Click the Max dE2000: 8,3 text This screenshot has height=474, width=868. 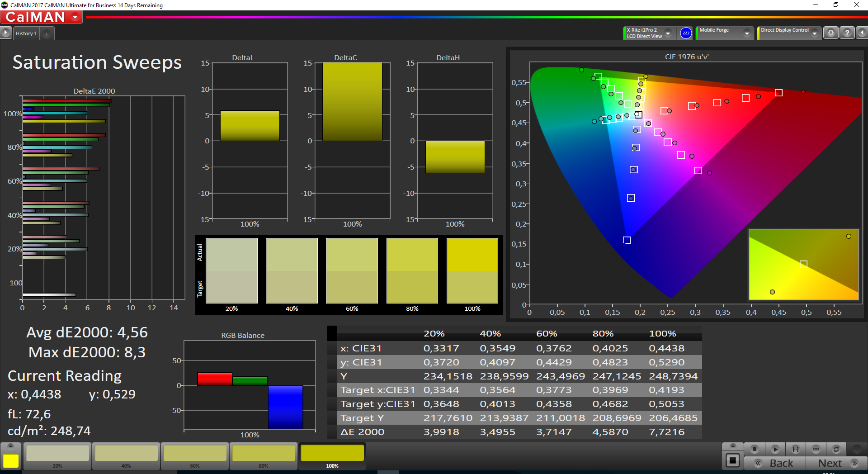tap(87, 352)
